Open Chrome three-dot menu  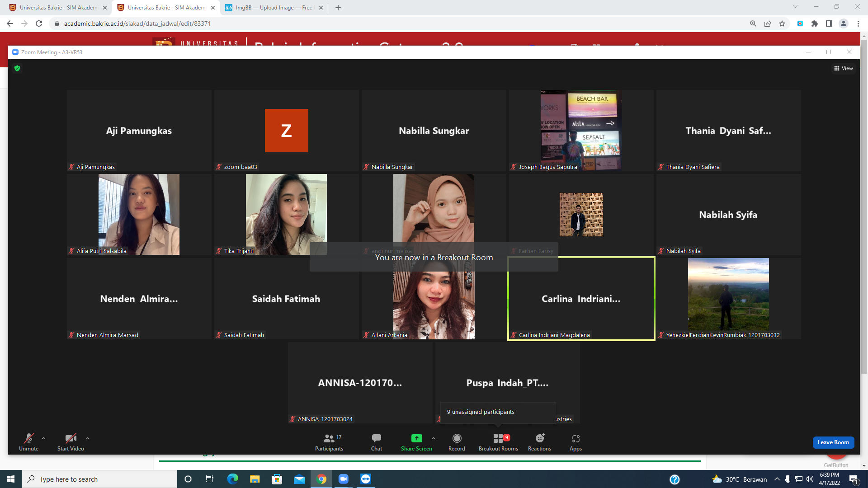(x=858, y=23)
